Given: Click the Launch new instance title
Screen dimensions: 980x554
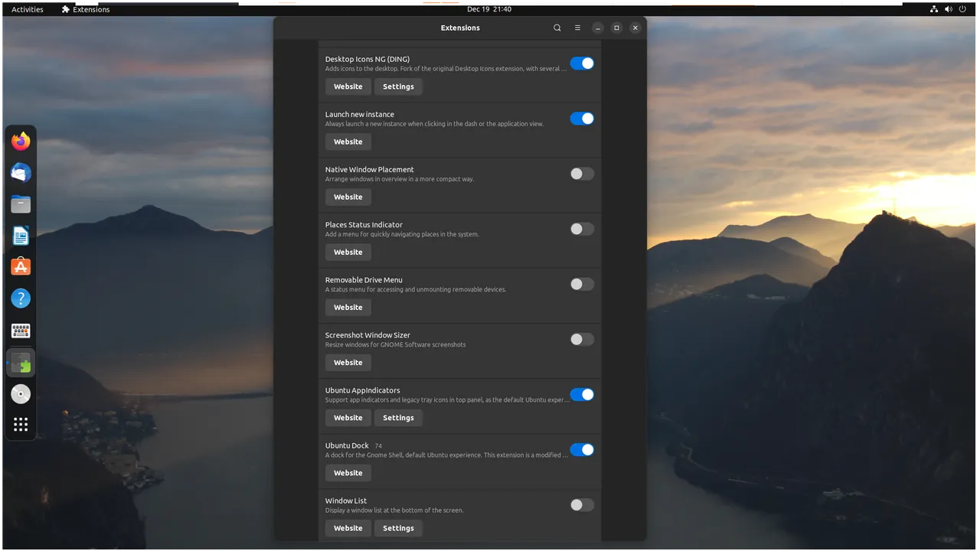Looking at the screenshot, I should coord(360,114).
